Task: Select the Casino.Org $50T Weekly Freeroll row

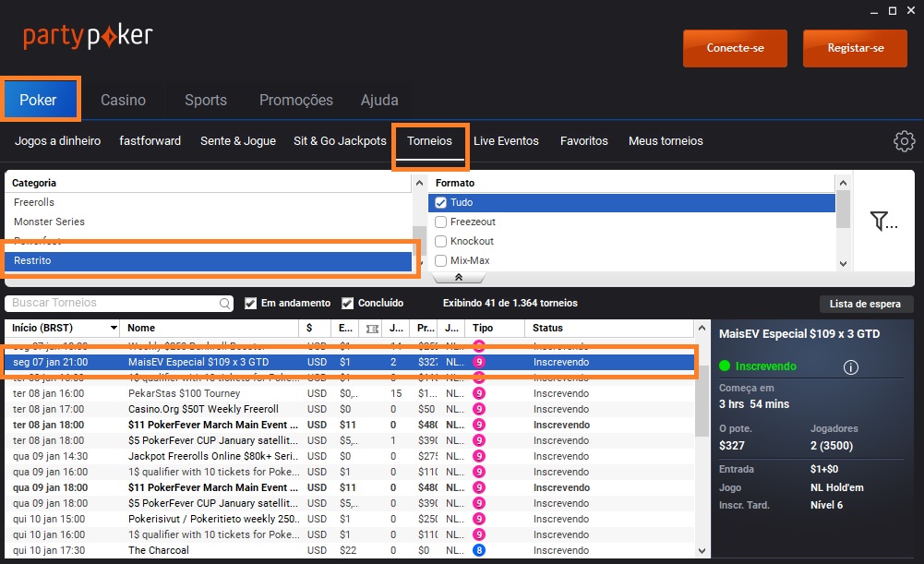Action: (x=350, y=409)
